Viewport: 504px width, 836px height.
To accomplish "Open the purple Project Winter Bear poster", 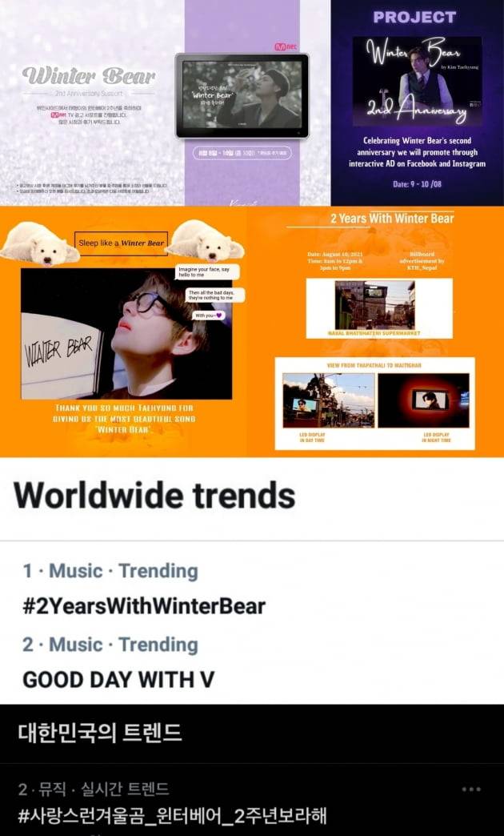I will click(x=417, y=102).
